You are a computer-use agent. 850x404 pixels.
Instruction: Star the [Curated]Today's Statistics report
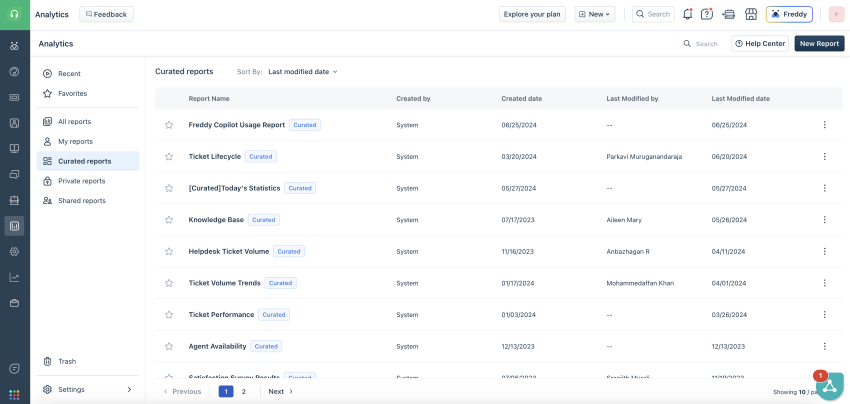pyautogui.click(x=169, y=188)
